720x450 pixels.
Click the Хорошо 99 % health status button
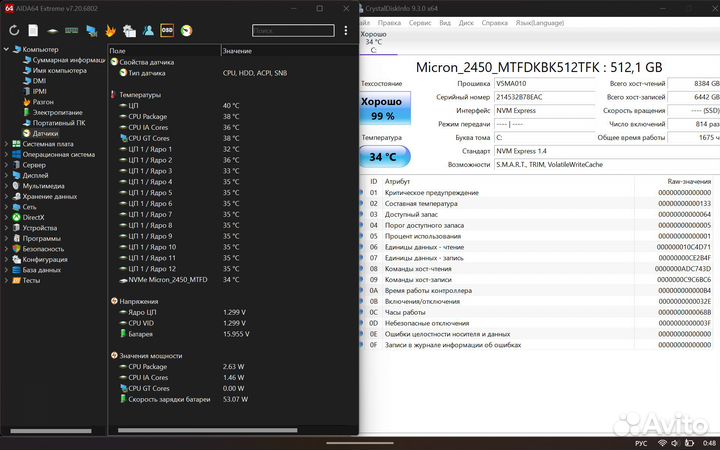point(381,109)
